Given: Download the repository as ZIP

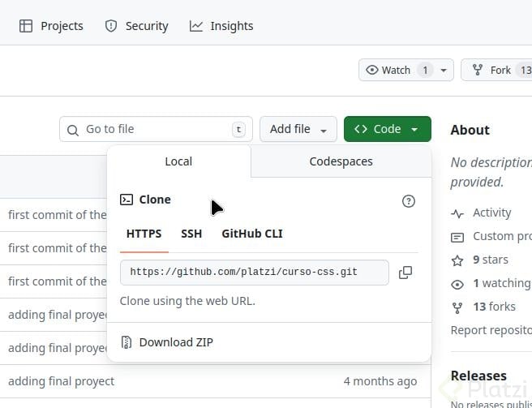Looking at the screenshot, I should pyautogui.click(x=175, y=342).
